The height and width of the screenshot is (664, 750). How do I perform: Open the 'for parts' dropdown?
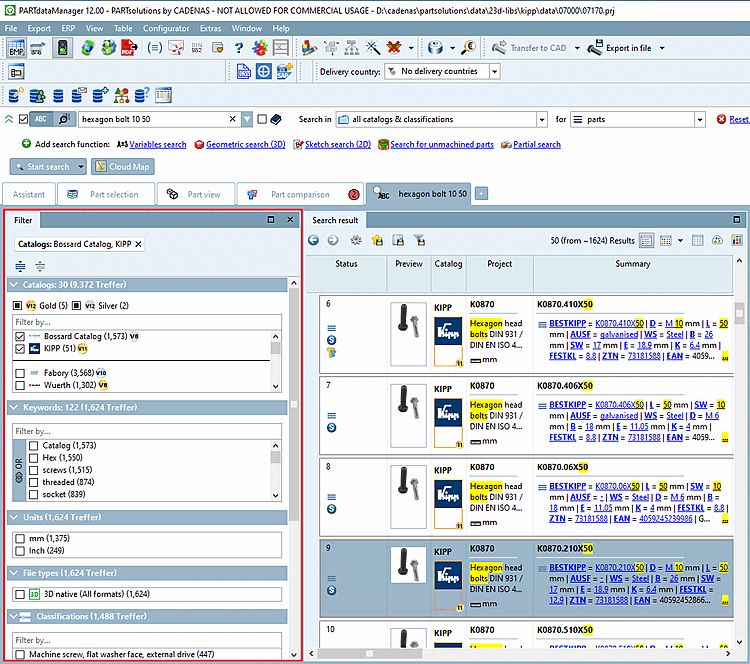[x=700, y=119]
